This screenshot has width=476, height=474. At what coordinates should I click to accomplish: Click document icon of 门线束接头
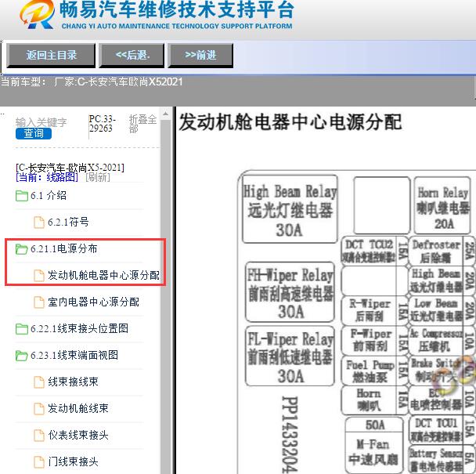(x=39, y=462)
